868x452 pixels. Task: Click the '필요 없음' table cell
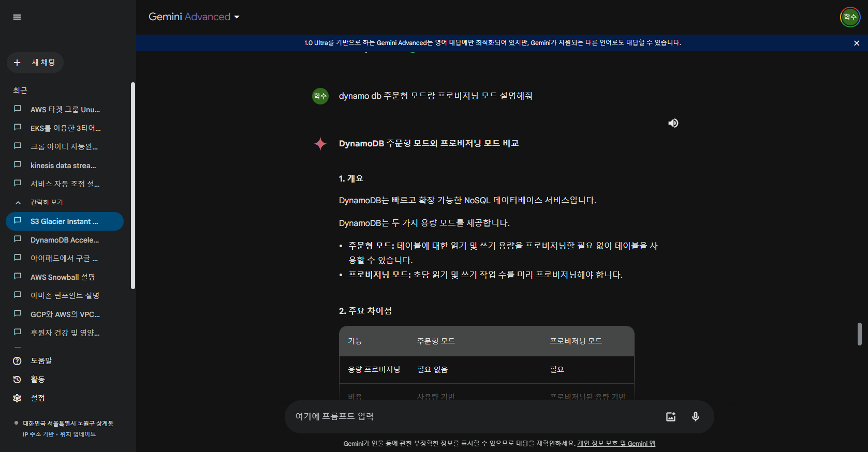(x=432, y=370)
